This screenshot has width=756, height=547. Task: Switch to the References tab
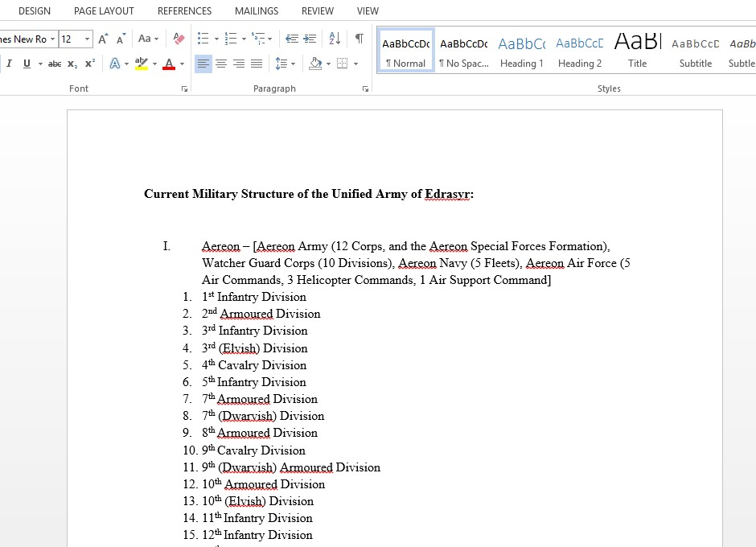coord(184,11)
